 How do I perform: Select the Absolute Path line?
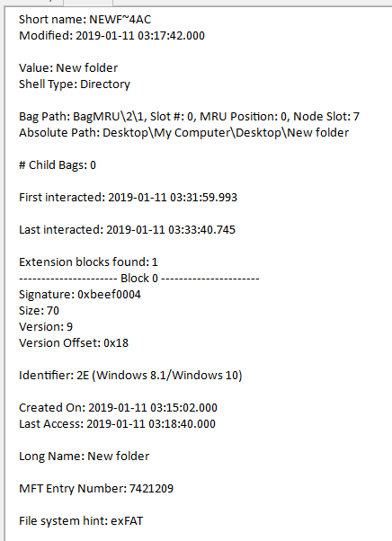coord(184,133)
